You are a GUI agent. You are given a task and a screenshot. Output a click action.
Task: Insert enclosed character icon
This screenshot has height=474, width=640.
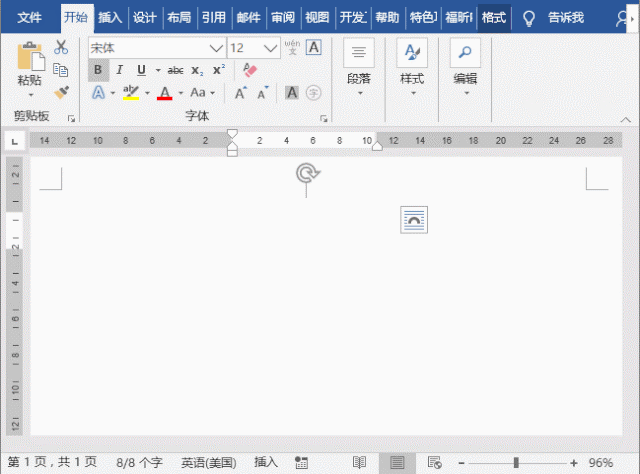(x=313, y=93)
